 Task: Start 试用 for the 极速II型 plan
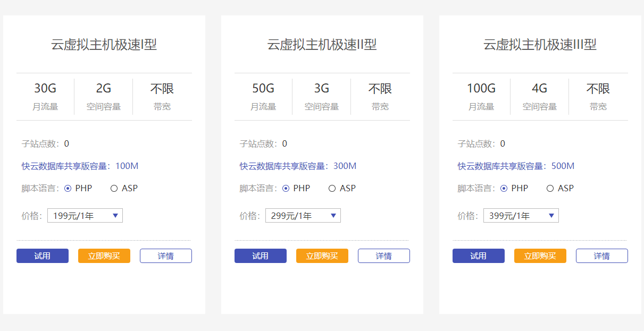261,256
